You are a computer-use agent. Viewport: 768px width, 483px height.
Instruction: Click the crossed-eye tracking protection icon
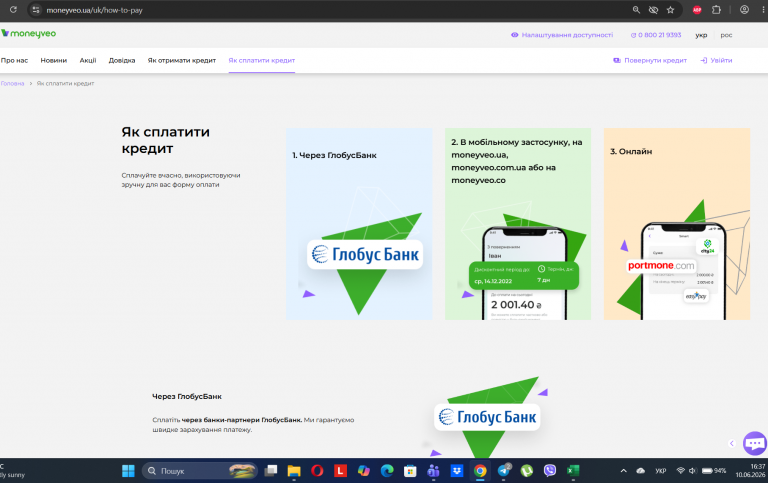pyautogui.click(x=653, y=10)
